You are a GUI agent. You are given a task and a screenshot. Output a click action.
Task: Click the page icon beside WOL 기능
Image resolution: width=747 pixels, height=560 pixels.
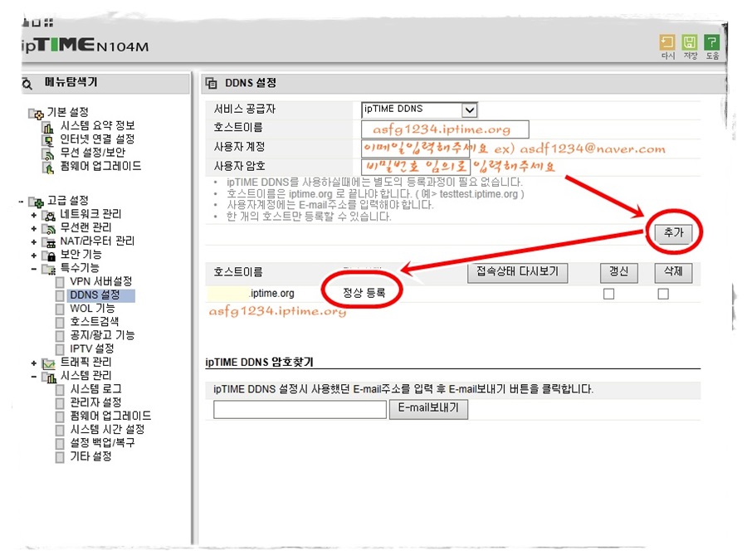60,309
